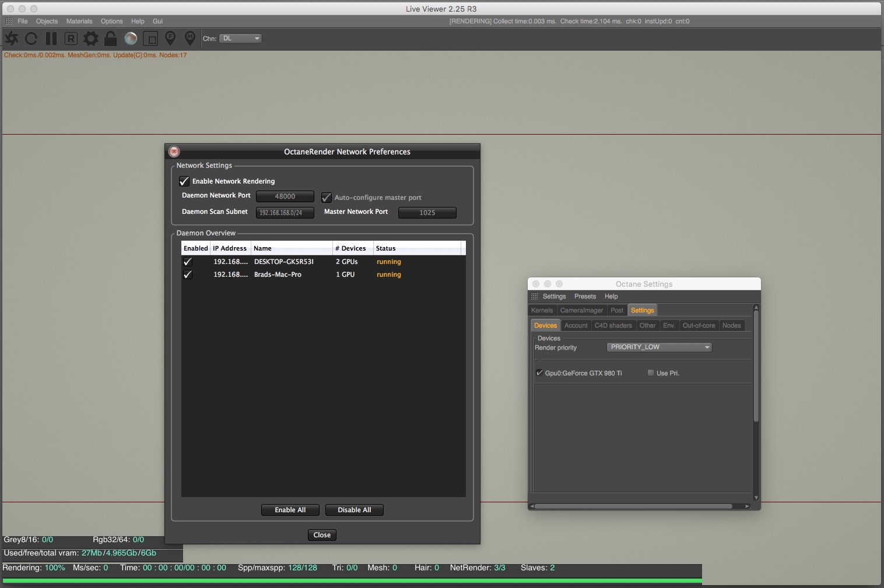Pause the render in Live Viewer
Image resolution: width=884 pixels, height=588 pixels.
pyautogui.click(x=51, y=38)
